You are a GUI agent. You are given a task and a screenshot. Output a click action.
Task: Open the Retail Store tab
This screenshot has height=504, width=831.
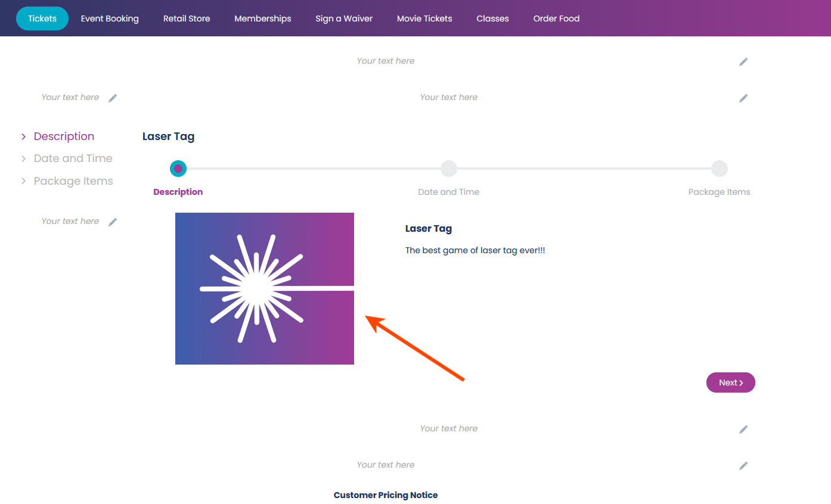pos(187,18)
